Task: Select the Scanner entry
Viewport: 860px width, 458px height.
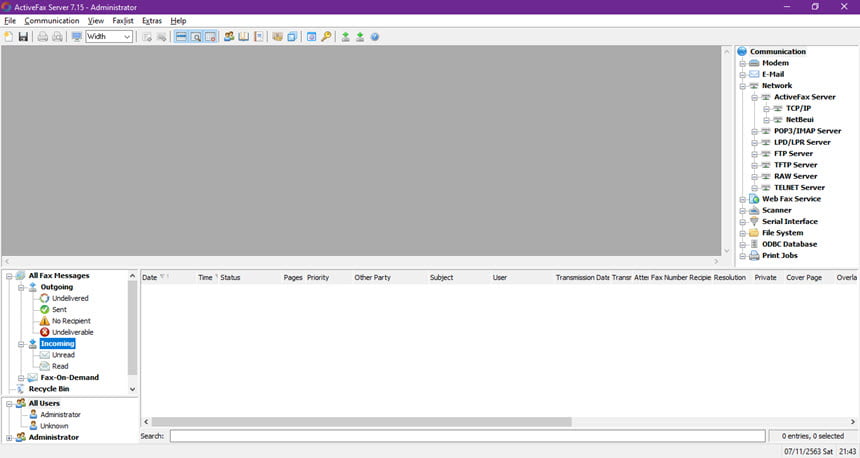Action: [777, 210]
